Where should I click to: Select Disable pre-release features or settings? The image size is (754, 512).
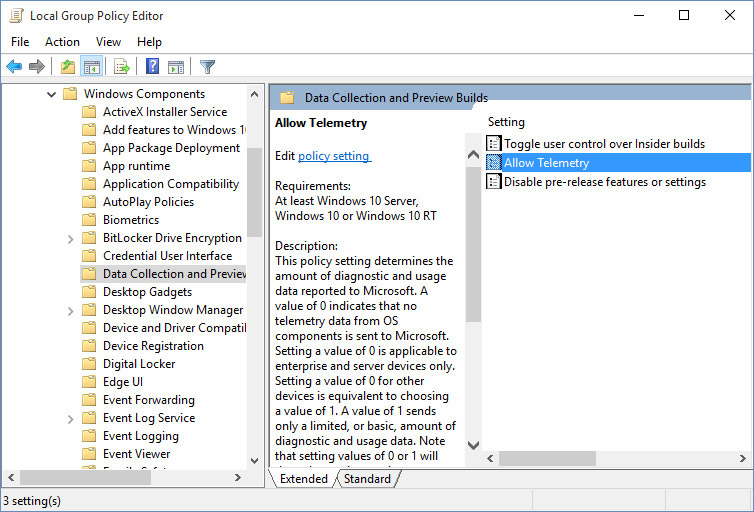coord(605,182)
